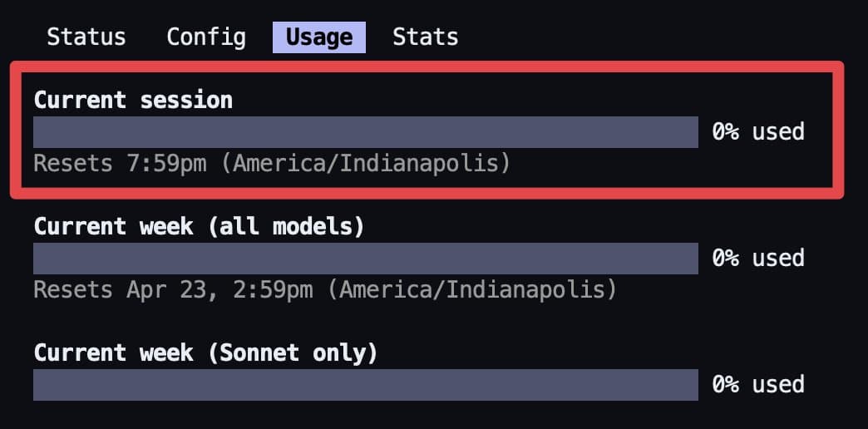The image size is (868, 429).
Task: Click the word Resets in the weekly line
Action: (x=73, y=289)
